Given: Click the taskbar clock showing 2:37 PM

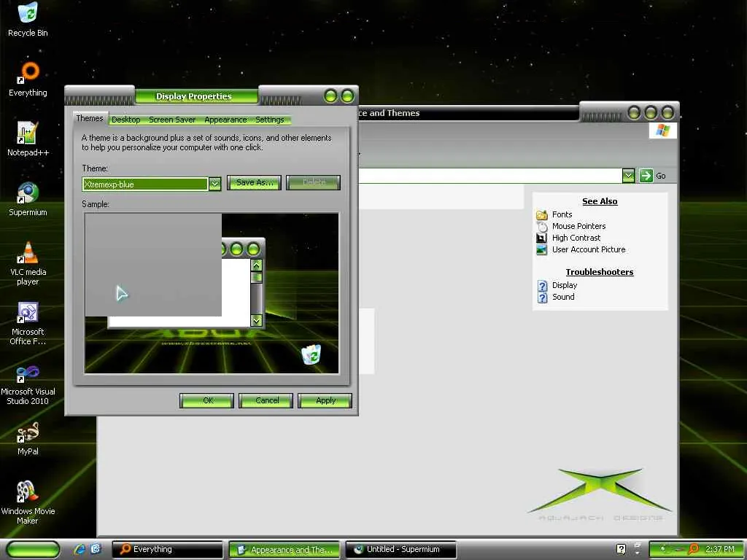Looking at the screenshot, I should tap(720, 549).
